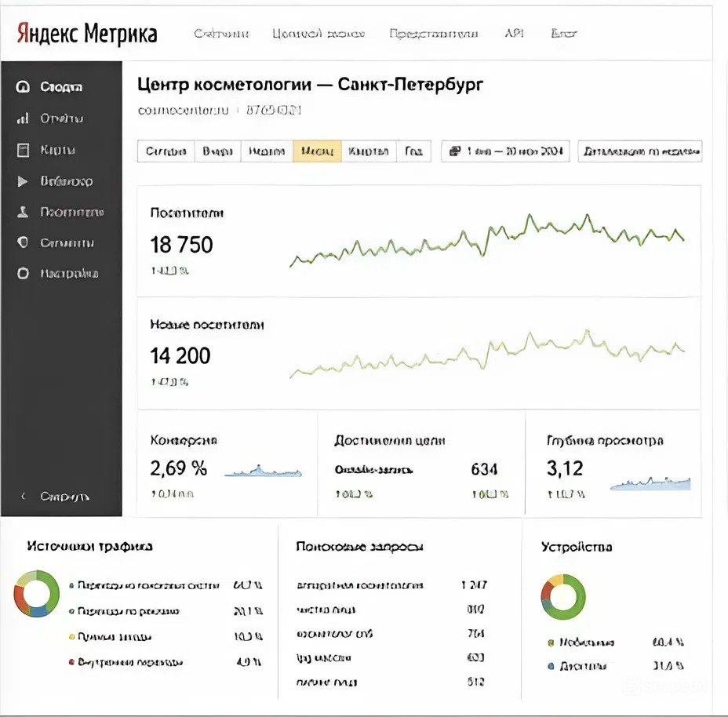Switch period to Год
The width and height of the screenshot is (728, 717).
(413, 151)
